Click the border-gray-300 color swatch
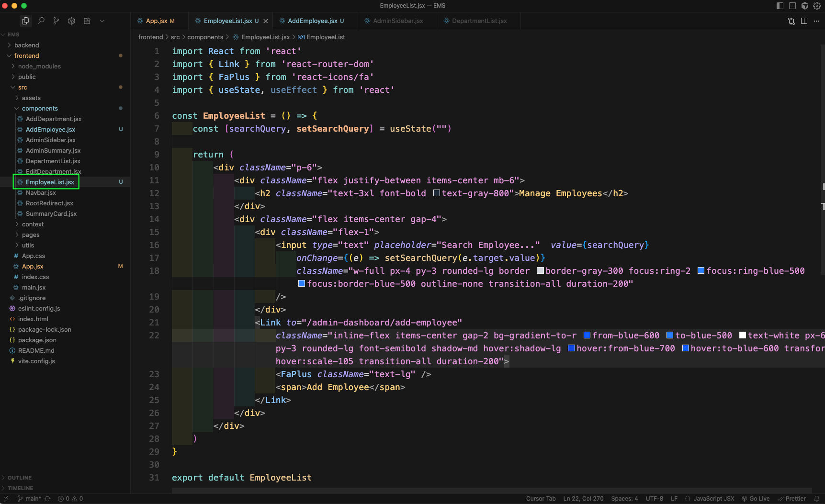 (540, 270)
